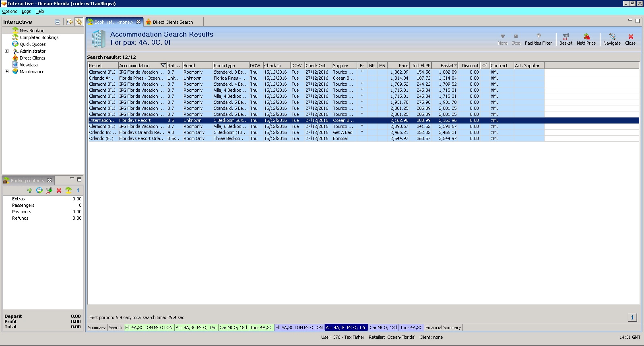Screen dimensions: 644x346
Task: Minimize the Booking contents panel
Action: click(72, 179)
